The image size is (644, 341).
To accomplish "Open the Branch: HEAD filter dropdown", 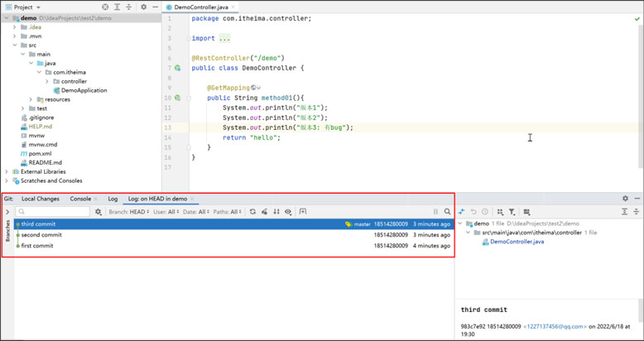I will (128, 212).
